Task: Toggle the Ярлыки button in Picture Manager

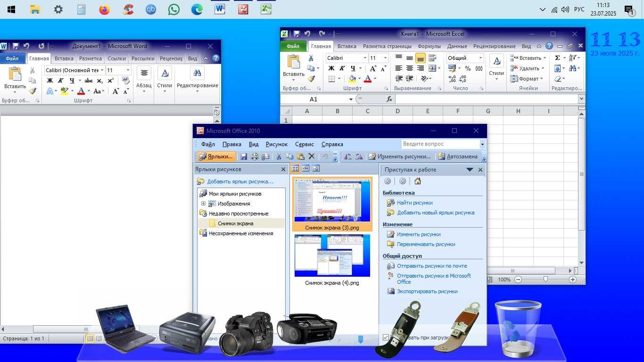Action: 216,156
